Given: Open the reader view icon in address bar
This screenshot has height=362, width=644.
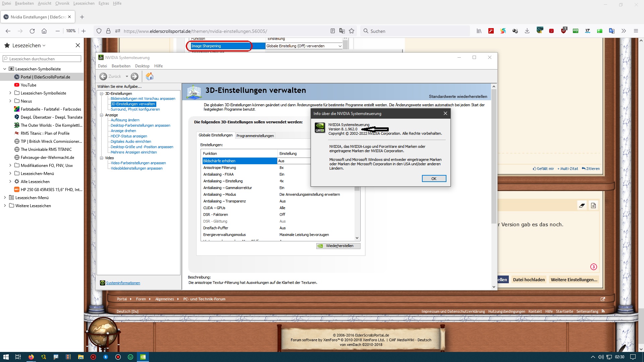Looking at the screenshot, I should coord(332,31).
